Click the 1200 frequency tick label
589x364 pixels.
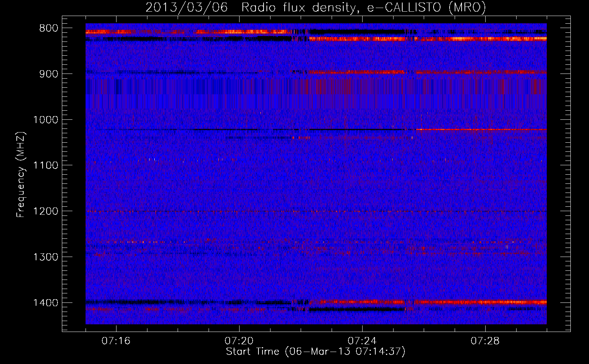click(x=46, y=211)
